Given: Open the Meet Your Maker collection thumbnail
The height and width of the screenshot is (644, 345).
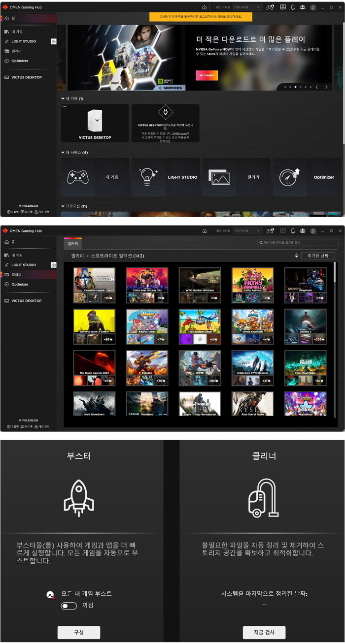Looking at the screenshot, I should pos(305,368).
